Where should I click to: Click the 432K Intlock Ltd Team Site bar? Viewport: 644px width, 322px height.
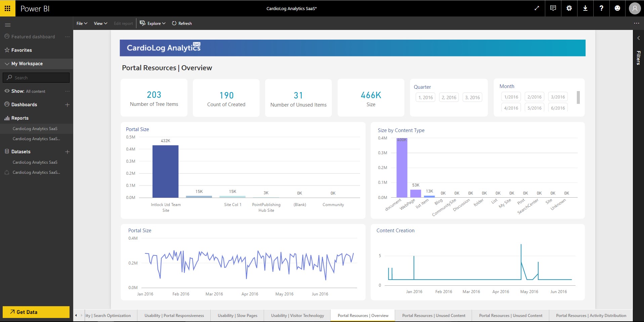[165, 171]
